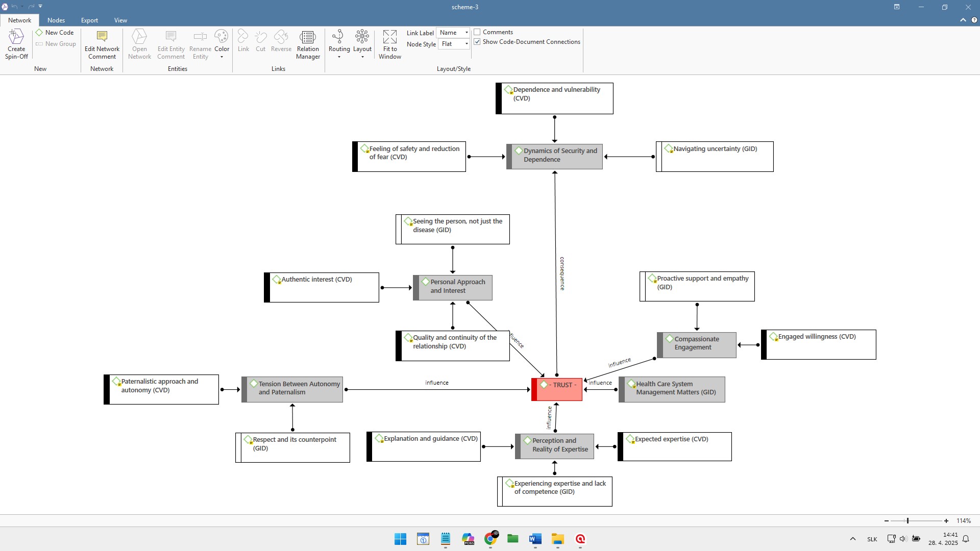Select Tension Between Autonomy and Paternalism node
This screenshot has width=980, height=551.
(x=292, y=389)
